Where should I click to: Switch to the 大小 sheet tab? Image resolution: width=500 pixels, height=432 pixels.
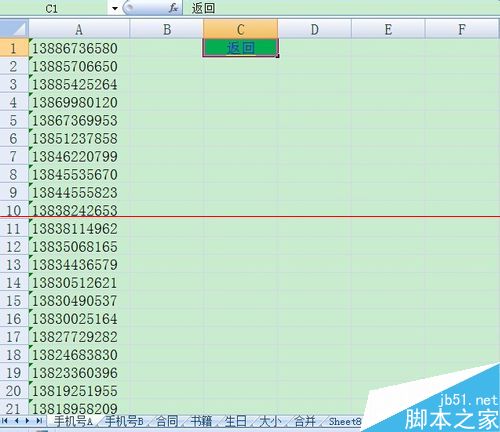click(270, 422)
